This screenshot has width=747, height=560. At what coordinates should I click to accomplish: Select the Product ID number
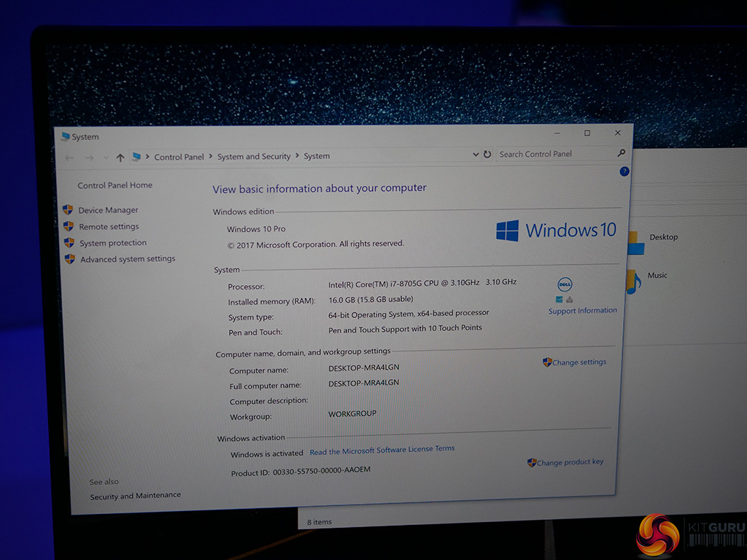coord(322,470)
